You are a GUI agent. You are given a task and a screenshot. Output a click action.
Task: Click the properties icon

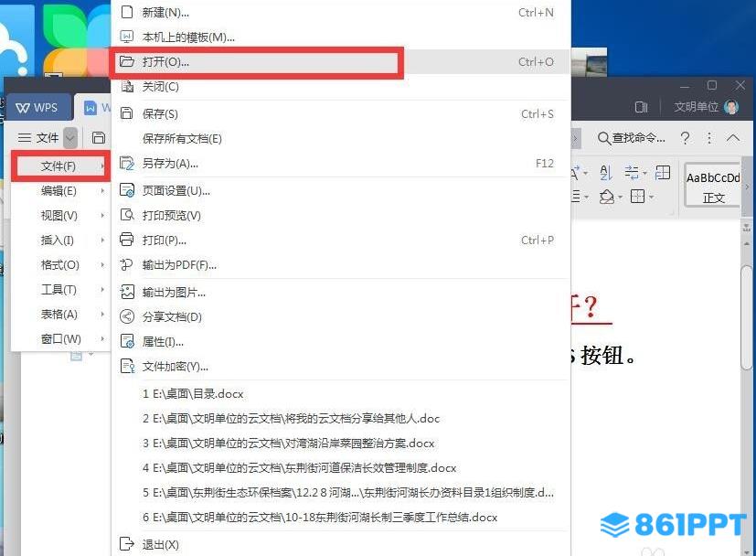tap(127, 341)
